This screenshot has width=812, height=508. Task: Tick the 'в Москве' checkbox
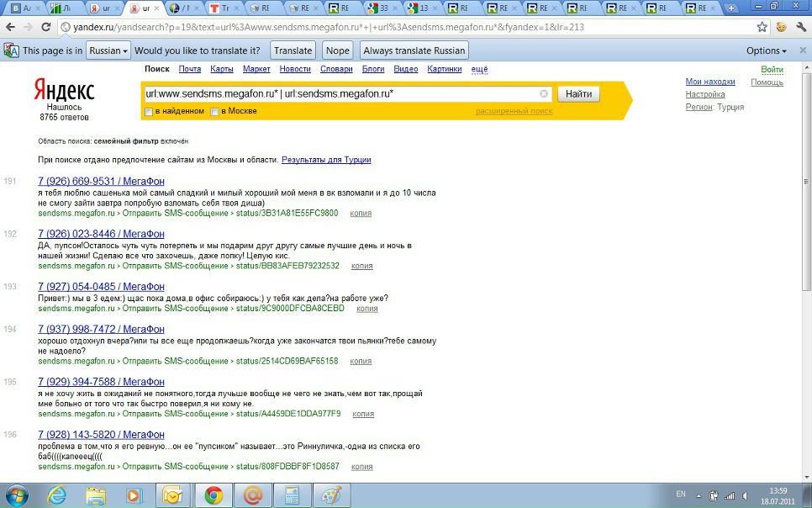(215, 112)
